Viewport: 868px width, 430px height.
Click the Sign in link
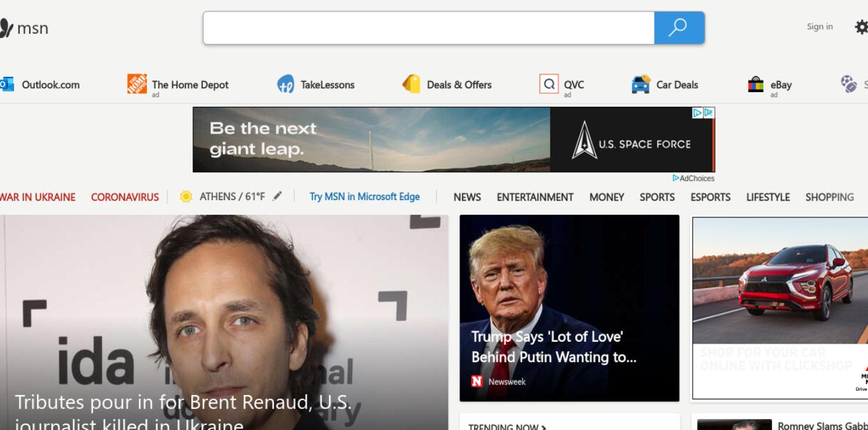click(x=820, y=27)
